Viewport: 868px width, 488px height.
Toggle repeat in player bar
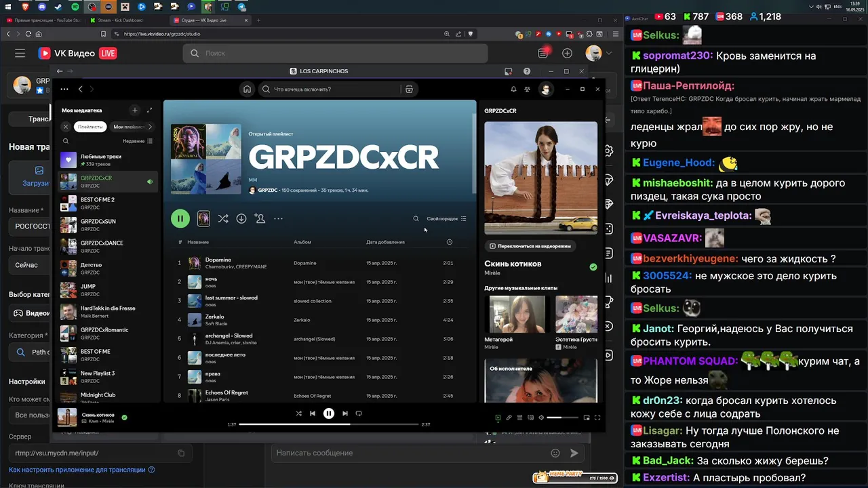(x=359, y=413)
